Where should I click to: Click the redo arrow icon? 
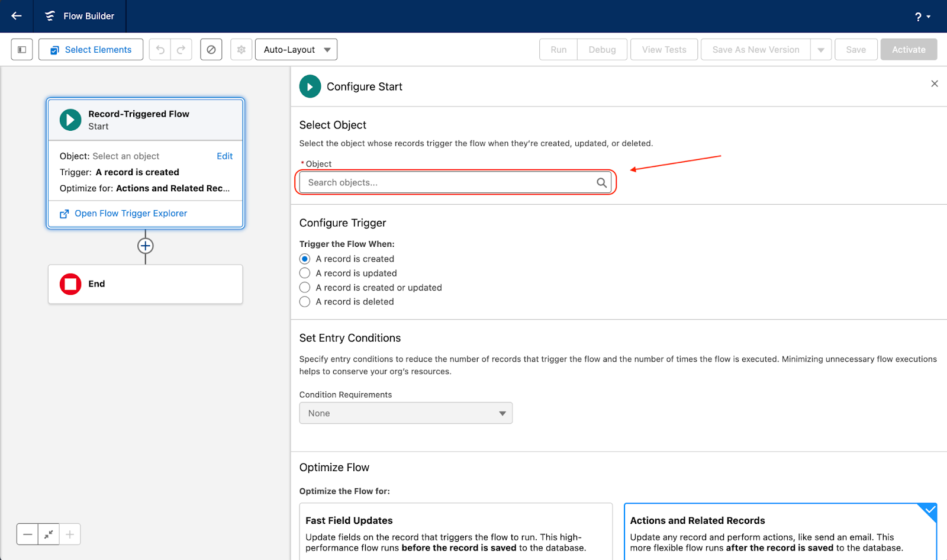[181, 50]
